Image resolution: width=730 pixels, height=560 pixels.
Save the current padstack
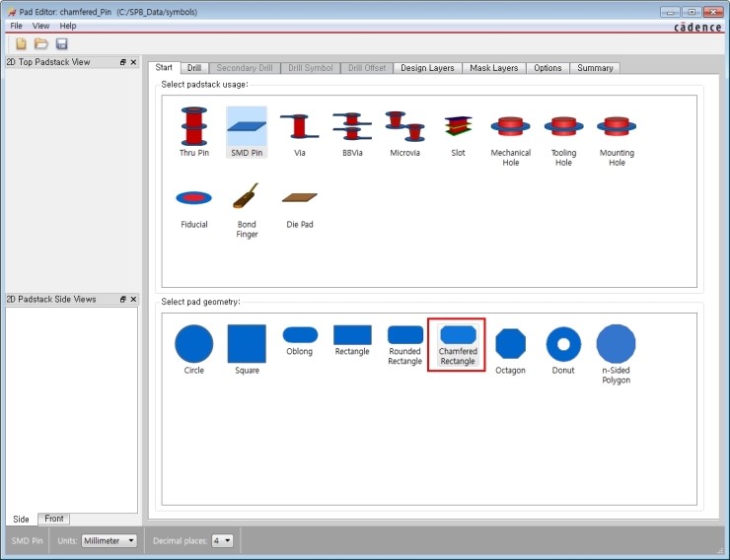click(61, 43)
